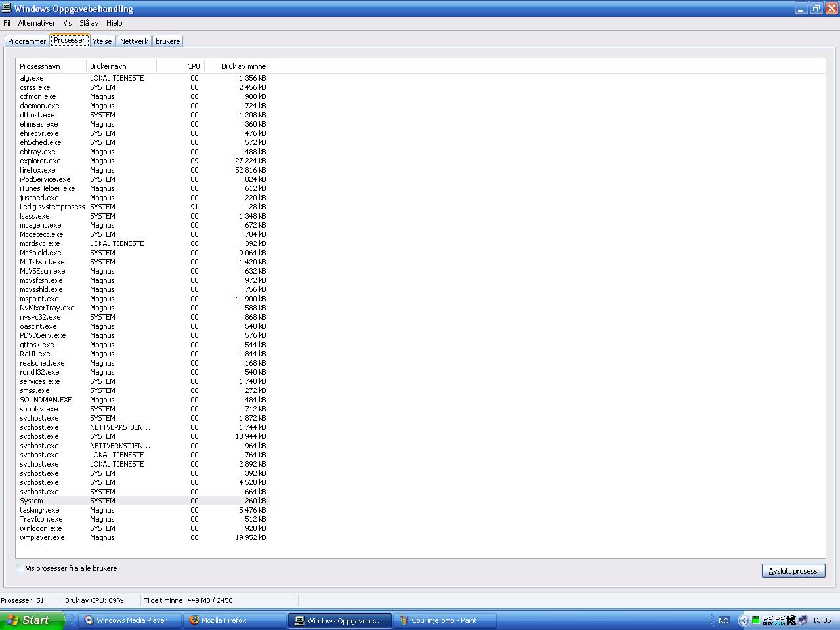The height and width of the screenshot is (630, 840).
Task: Click the Task Manager icon in title bar
Action: [7, 8]
